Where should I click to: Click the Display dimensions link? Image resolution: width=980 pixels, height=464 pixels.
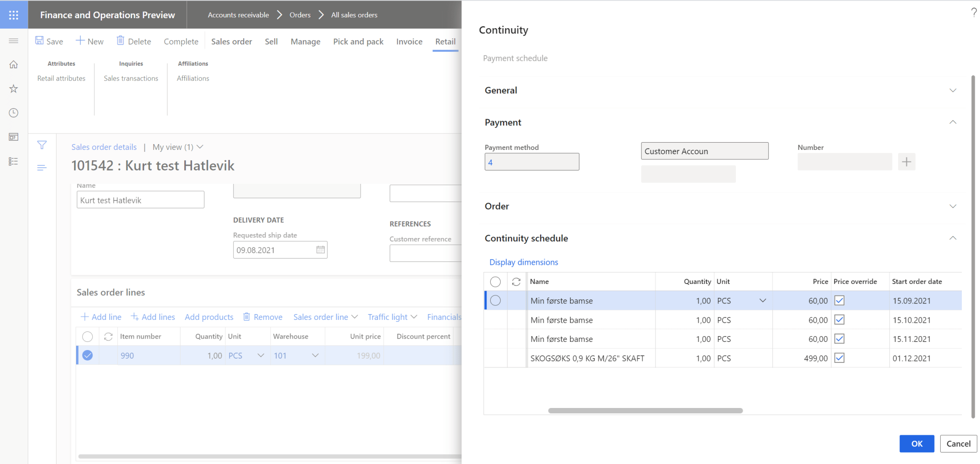click(523, 262)
